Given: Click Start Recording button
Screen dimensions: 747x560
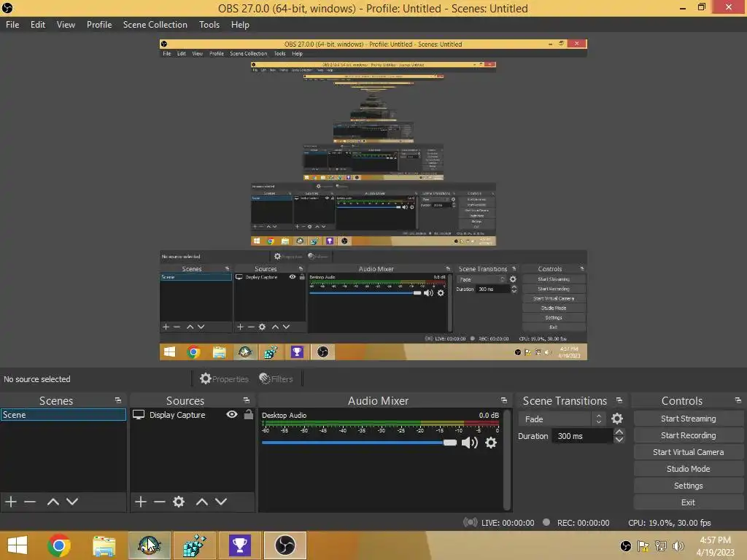Looking at the screenshot, I should pos(688,435).
